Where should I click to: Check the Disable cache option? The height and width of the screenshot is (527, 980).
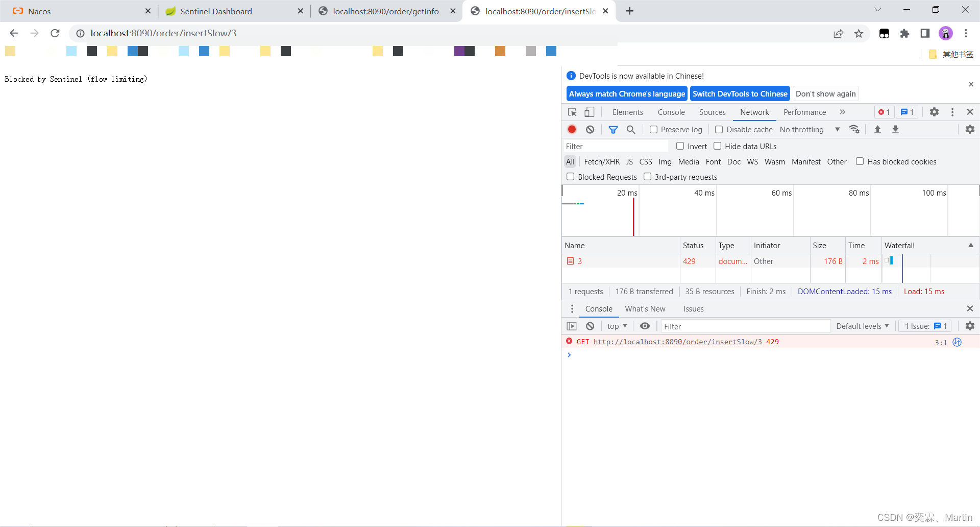719,130
